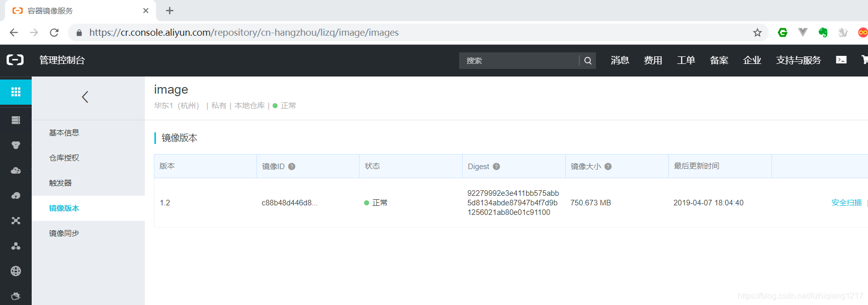Click the 华东1（杭州） region label
Screen dimensions: 868x305
point(177,106)
